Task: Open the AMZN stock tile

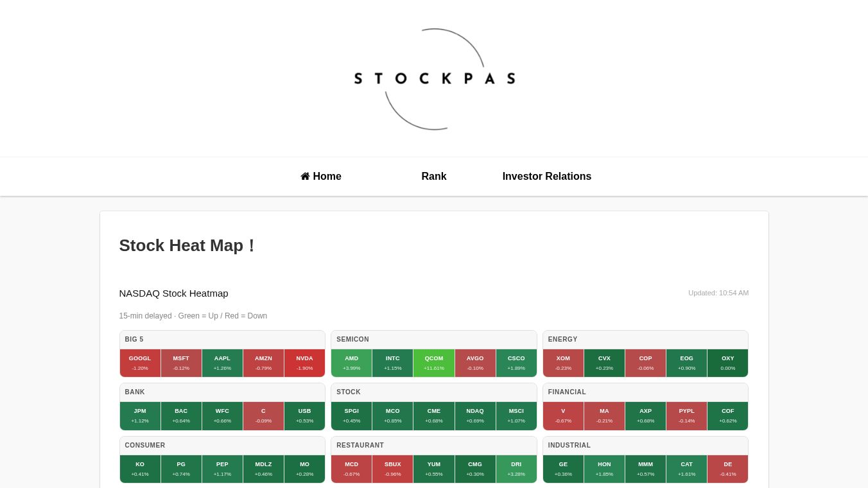Action: tap(263, 363)
